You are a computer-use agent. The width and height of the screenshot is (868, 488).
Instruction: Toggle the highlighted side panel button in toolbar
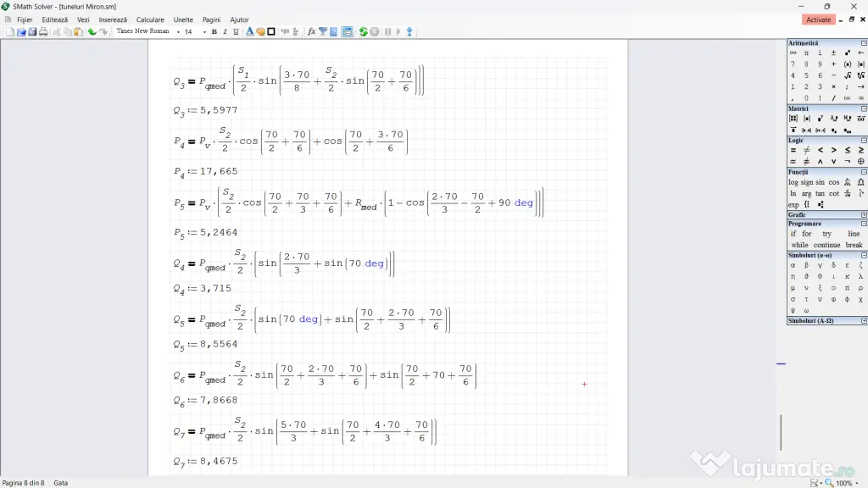(347, 32)
